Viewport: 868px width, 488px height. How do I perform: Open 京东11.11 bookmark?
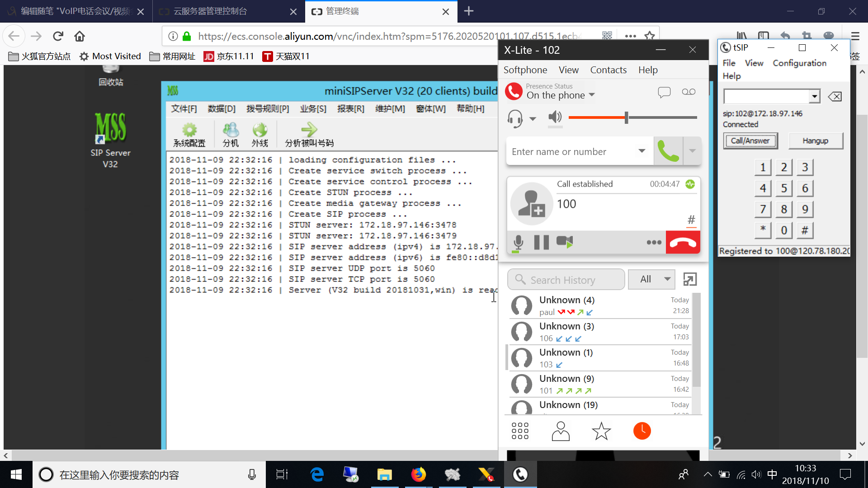click(229, 56)
